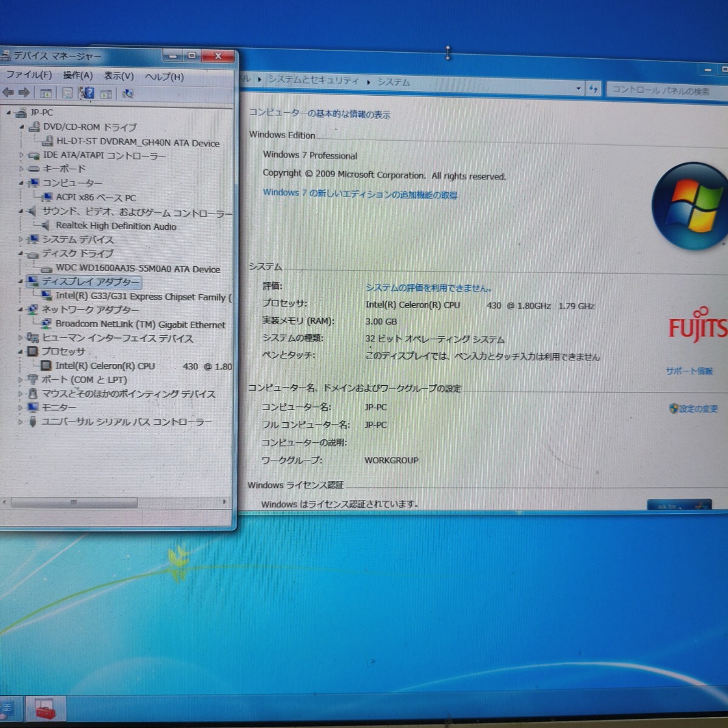Click the Properties toolbar icon
The image size is (728, 728).
[x=67, y=93]
